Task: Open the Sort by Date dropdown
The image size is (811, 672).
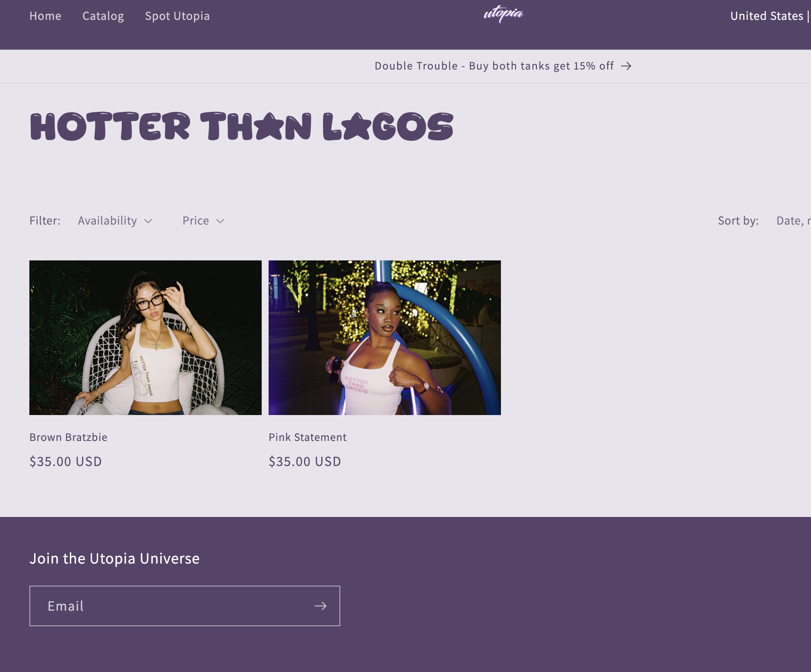Action: pos(793,221)
